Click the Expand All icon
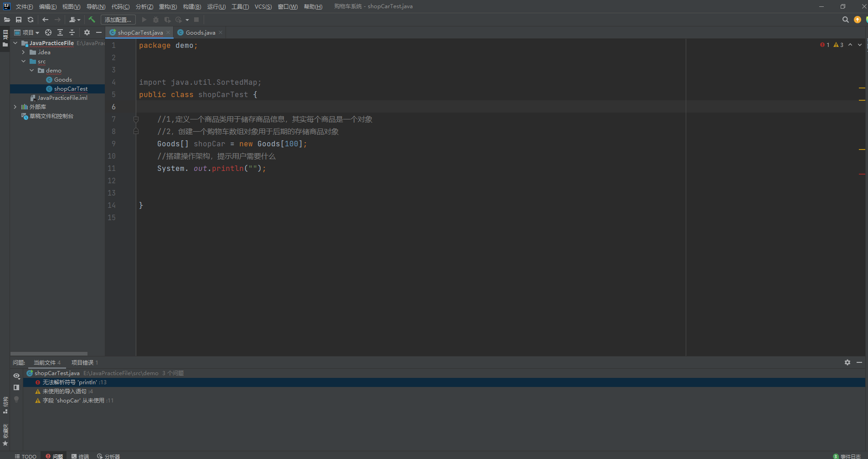 coord(60,32)
